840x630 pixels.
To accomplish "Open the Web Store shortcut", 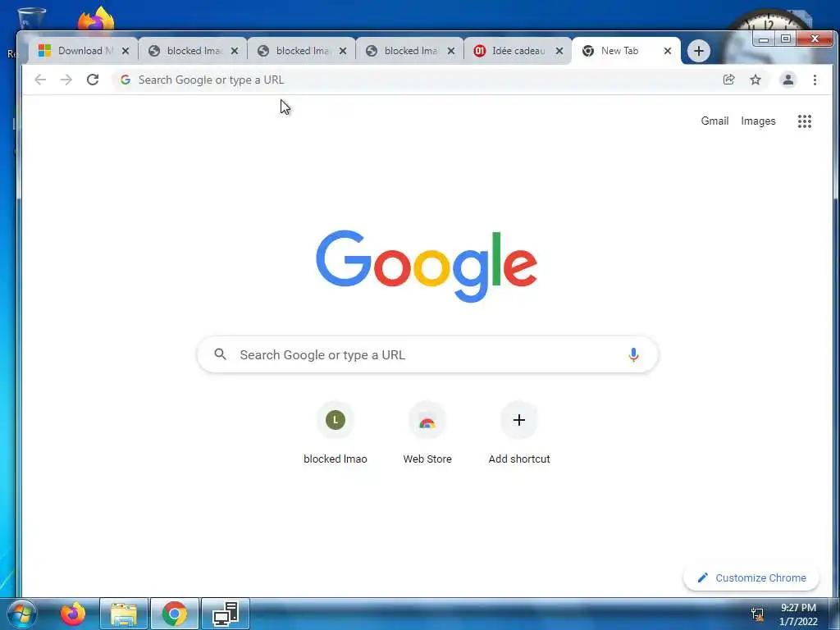I will click(x=427, y=433).
